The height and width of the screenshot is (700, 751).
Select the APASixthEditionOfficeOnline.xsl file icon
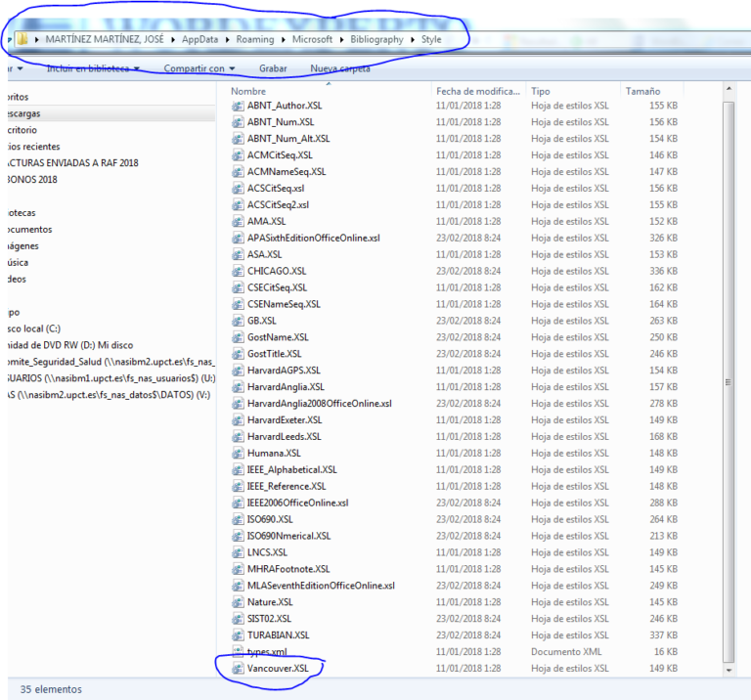[238, 238]
